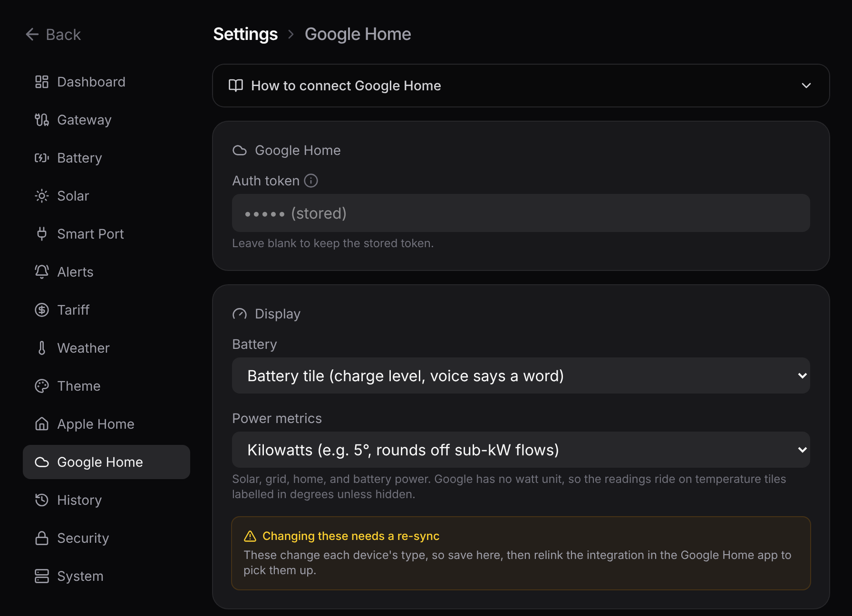Click the Dashboard grid icon in sidebar
This screenshot has height=616, width=852.
42,82
